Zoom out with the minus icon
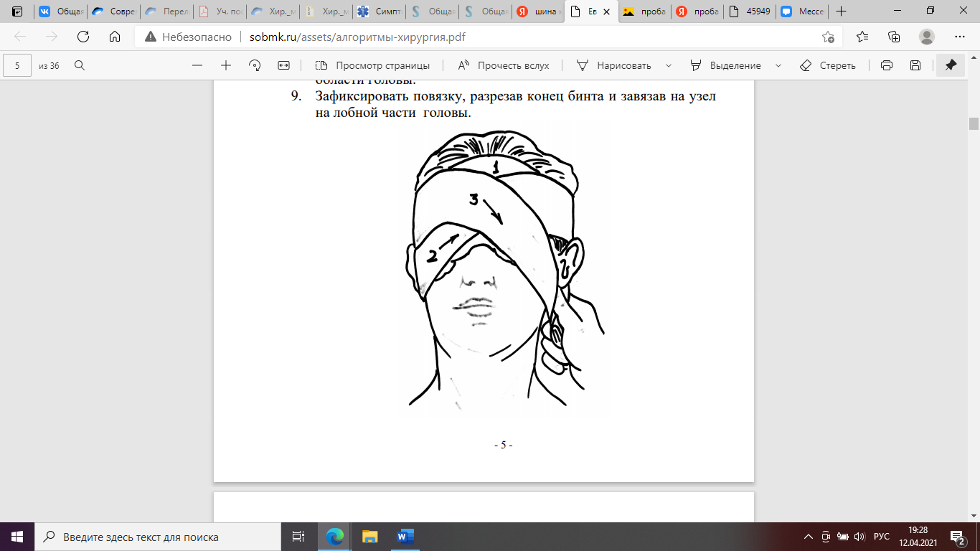The width and height of the screenshot is (980, 551). [197, 65]
